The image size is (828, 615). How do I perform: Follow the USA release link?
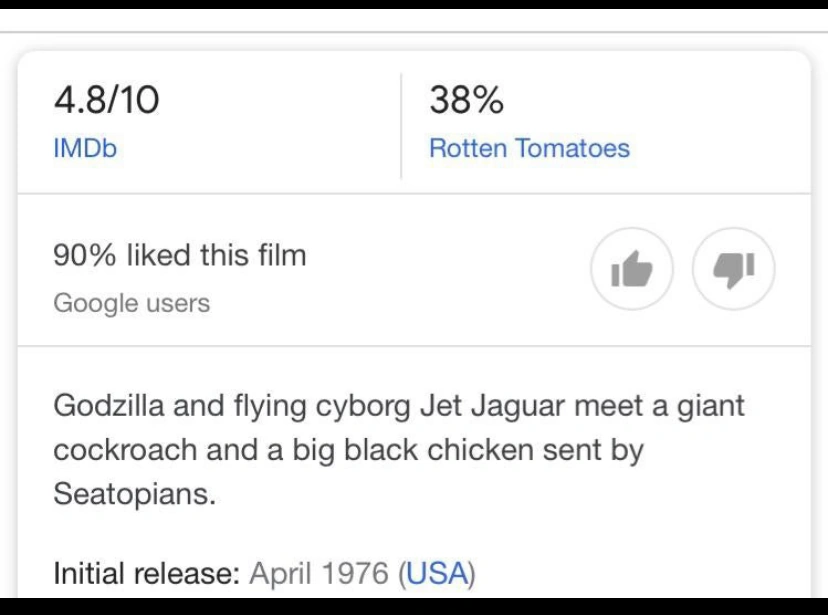pos(437,573)
